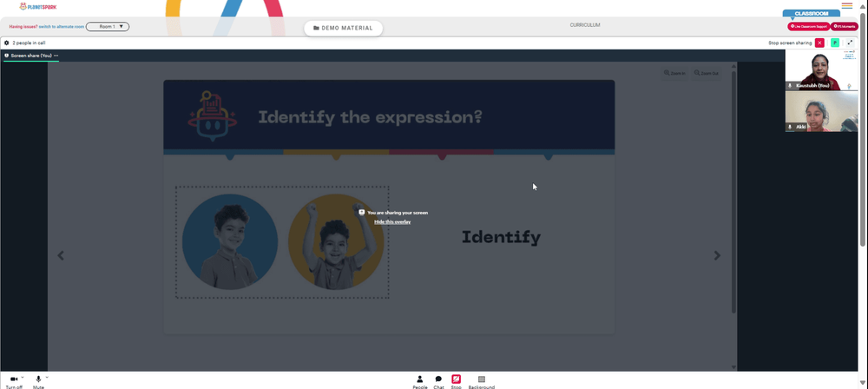Select the Room 1 dropdown

click(x=108, y=27)
